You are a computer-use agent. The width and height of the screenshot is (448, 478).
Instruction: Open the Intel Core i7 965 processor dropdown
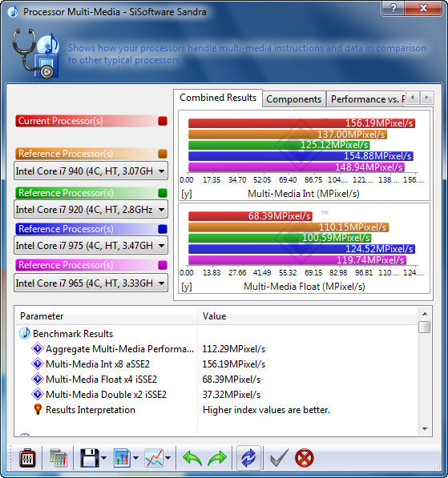tap(91, 283)
